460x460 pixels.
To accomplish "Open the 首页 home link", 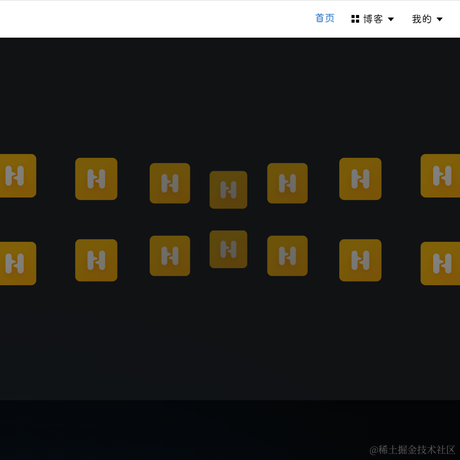I will click(325, 18).
